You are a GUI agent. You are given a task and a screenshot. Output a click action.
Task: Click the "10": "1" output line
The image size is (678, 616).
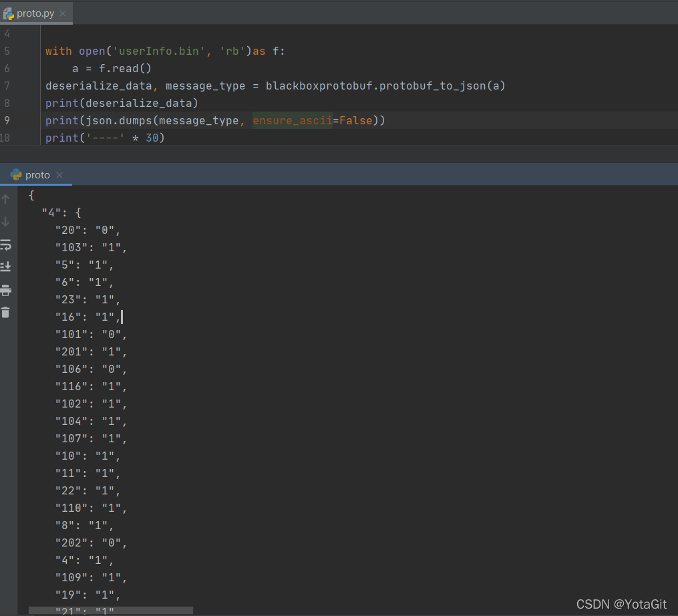coord(88,456)
